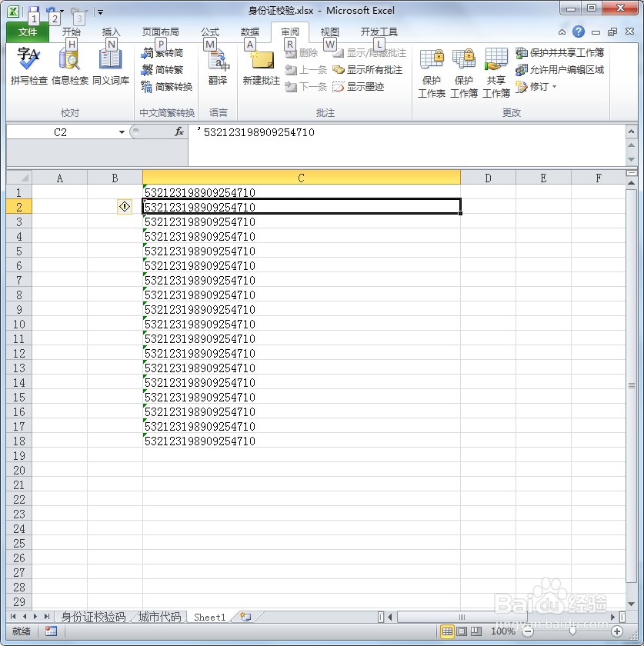Click the error warning icon beside C2
The width and height of the screenshot is (644, 646).
125,206
